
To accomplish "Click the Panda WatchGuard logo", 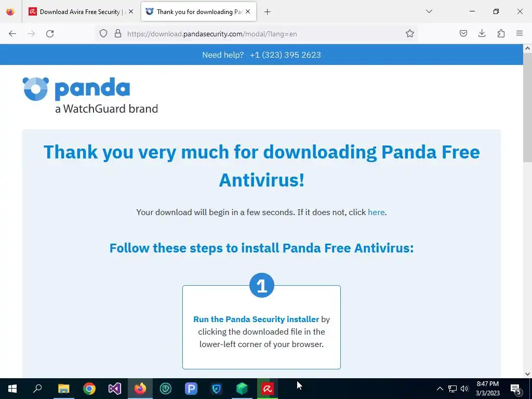I will click(x=90, y=96).
